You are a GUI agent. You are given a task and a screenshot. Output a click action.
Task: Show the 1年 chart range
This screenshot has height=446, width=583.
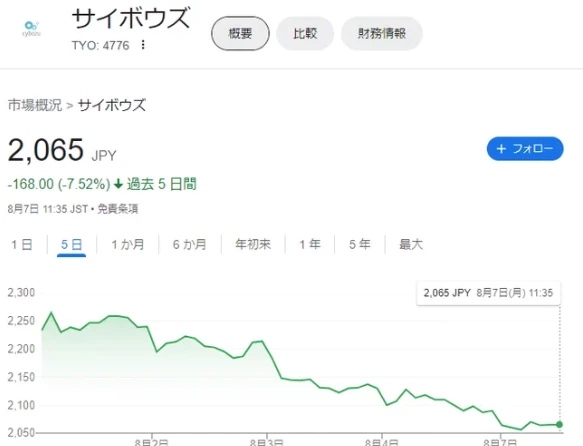click(310, 245)
